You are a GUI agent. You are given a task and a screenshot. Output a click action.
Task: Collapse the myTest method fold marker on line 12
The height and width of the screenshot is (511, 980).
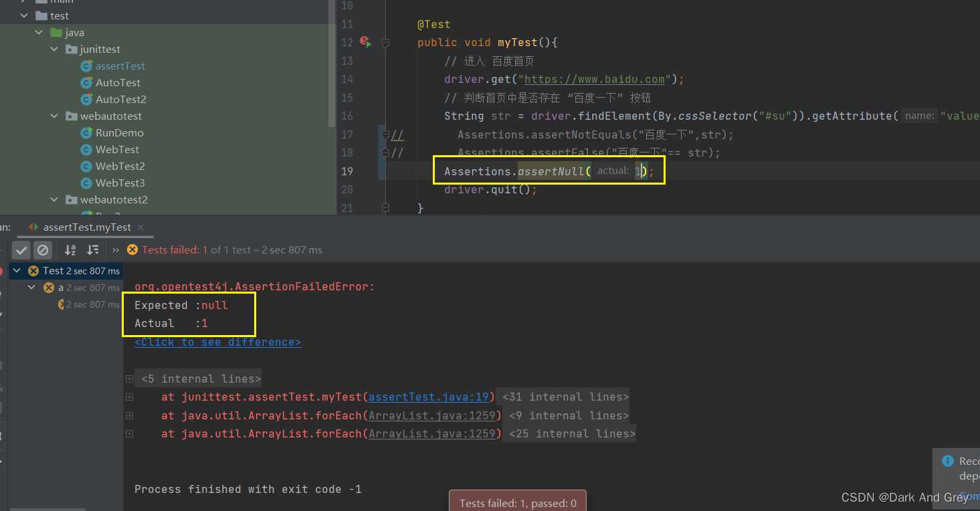click(x=385, y=43)
